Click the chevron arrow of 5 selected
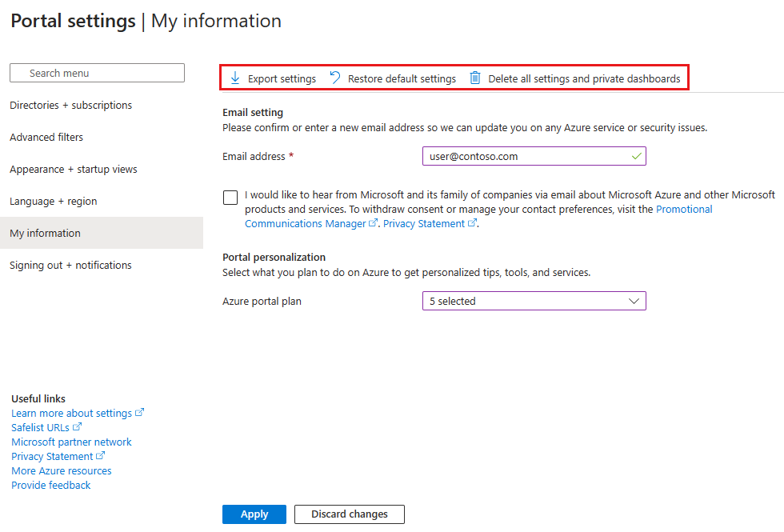This screenshot has width=784, height=532. click(x=634, y=301)
